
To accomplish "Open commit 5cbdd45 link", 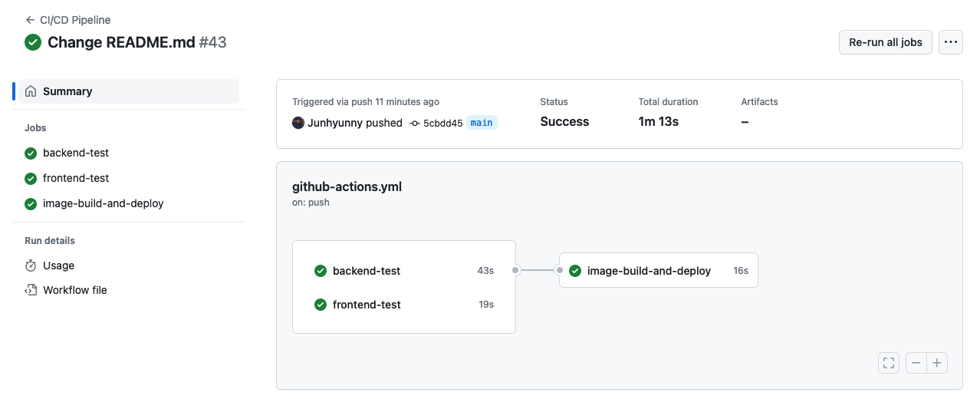I will (442, 123).
